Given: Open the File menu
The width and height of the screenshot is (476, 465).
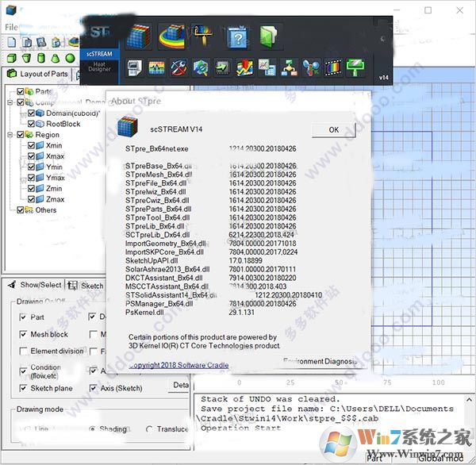Looking at the screenshot, I should pos(11,27).
